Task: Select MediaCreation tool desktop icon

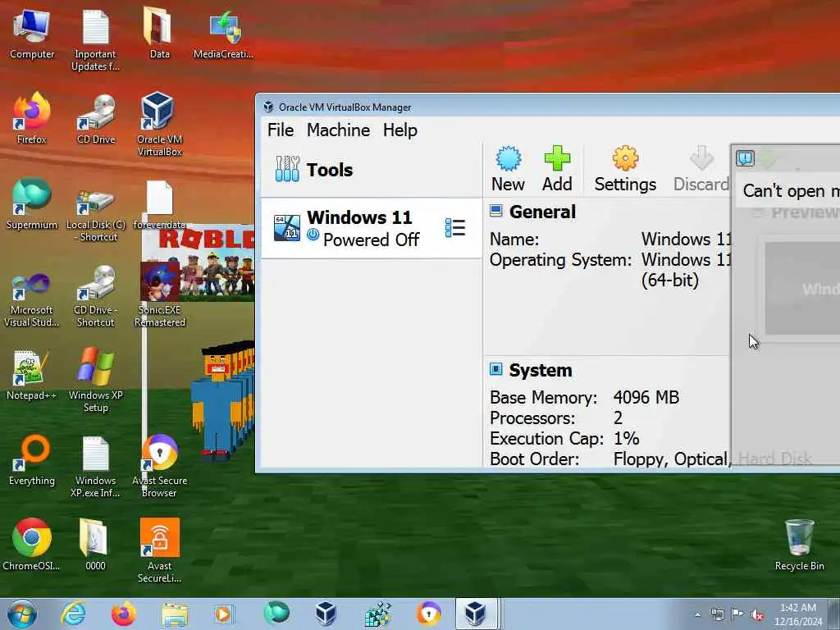Action: tap(223, 35)
